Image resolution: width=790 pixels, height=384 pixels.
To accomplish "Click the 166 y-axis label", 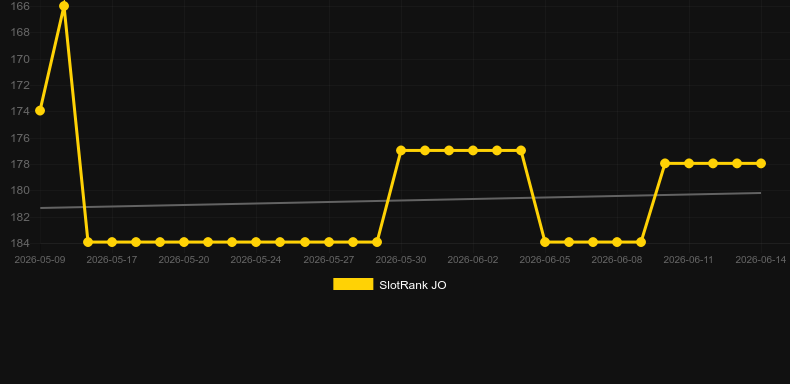I will coord(20,6).
